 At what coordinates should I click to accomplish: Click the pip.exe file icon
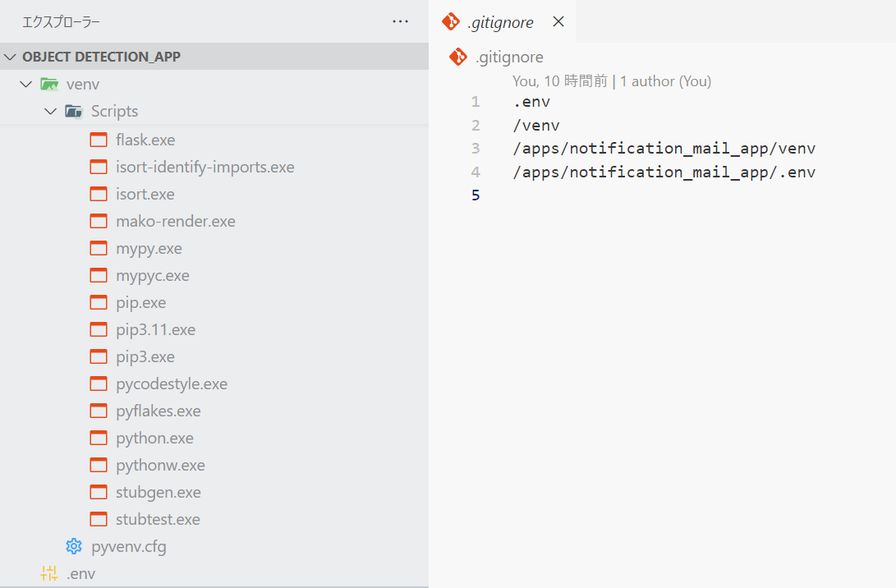pos(99,302)
